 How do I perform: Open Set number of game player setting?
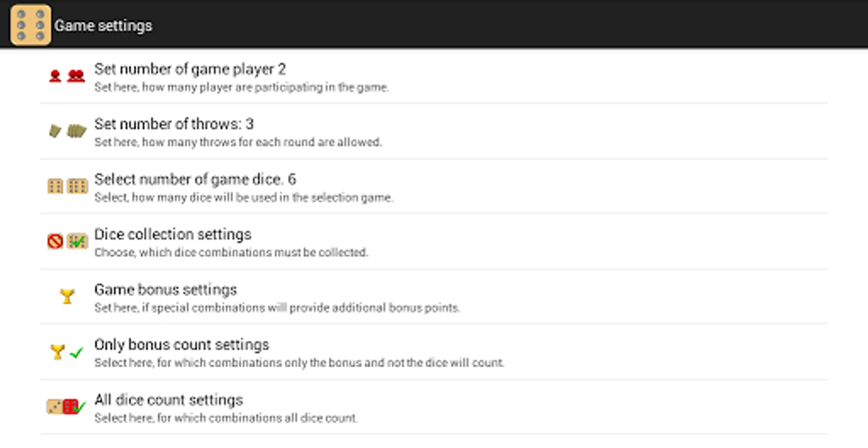coord(190,69)
